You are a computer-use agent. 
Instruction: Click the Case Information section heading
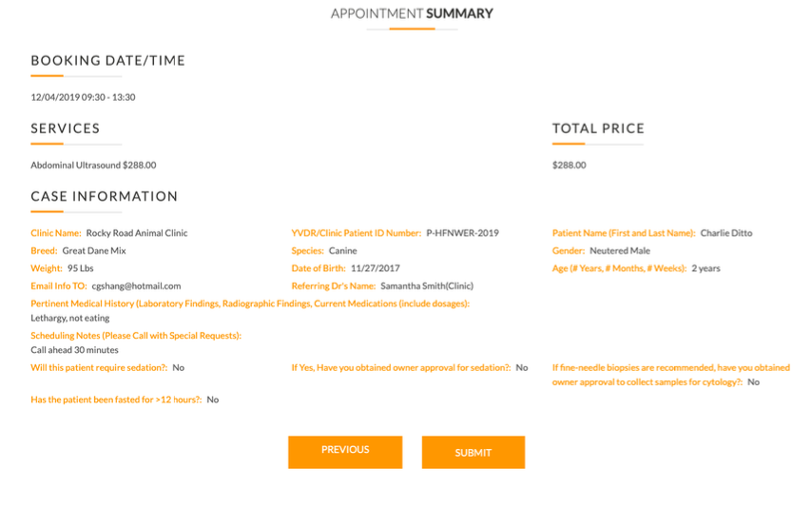(x=104, y=197)
